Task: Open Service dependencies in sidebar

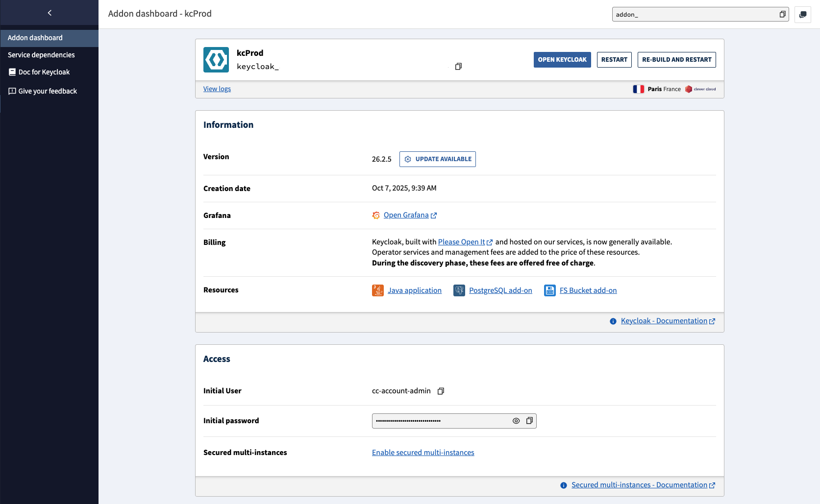Action: pyautogui.click(x=41, y=55)
